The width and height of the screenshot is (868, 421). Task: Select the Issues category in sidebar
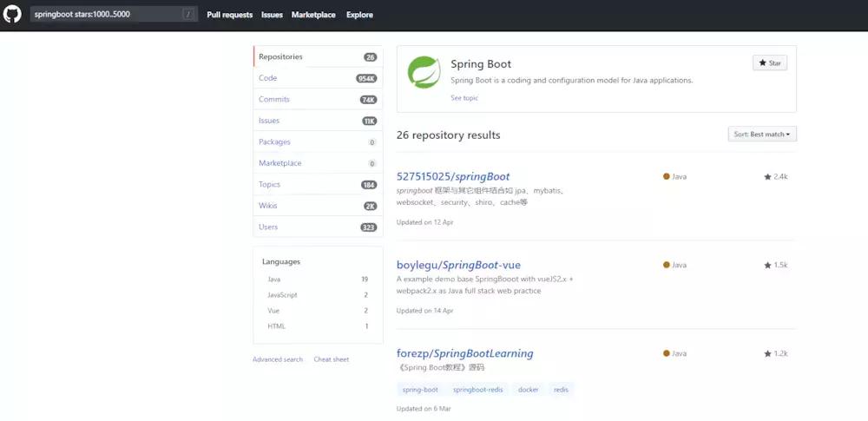[318, 120]
